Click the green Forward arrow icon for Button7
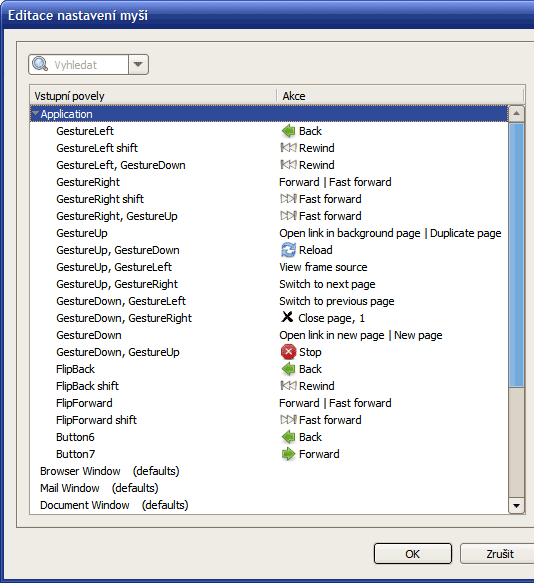This screenshot has height=583, width=534. point(288,454)
